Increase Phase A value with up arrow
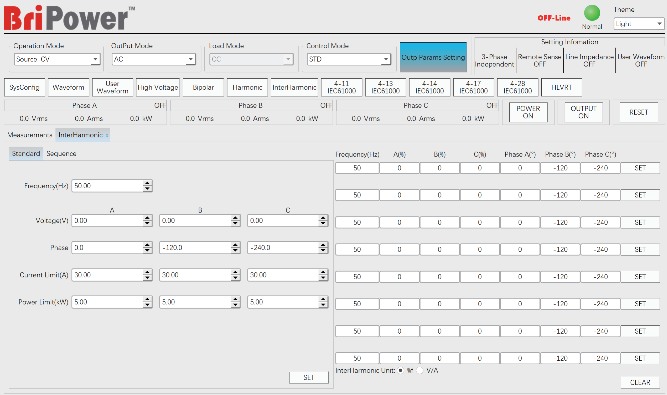 147,245
